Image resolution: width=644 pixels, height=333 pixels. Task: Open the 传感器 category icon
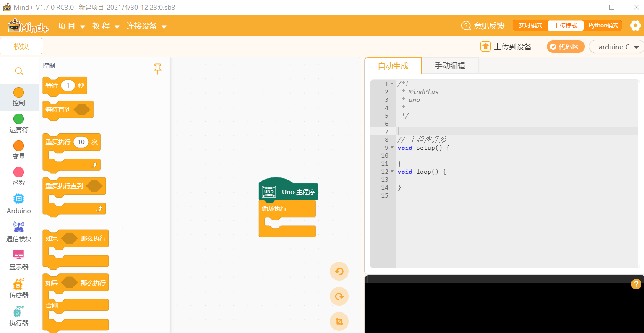point(19,284)
